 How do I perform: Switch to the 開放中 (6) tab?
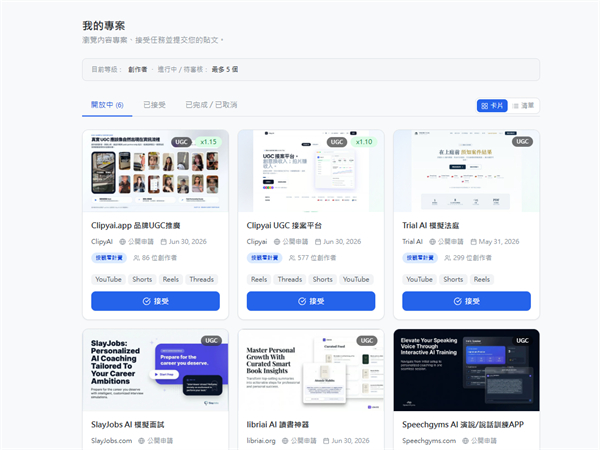(107, 105)
